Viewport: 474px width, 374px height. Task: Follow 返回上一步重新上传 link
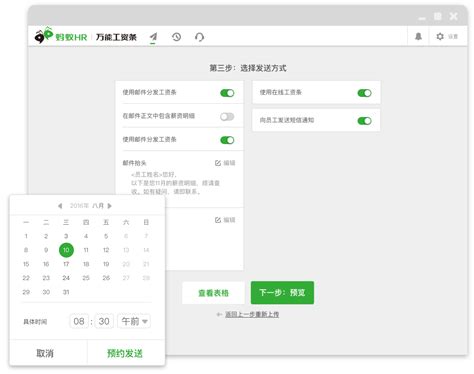252,314
